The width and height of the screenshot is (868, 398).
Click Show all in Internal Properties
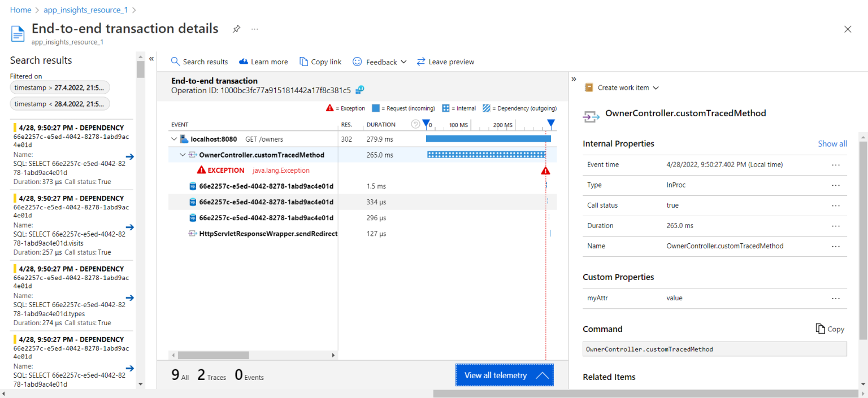click(x=832, y=143)
